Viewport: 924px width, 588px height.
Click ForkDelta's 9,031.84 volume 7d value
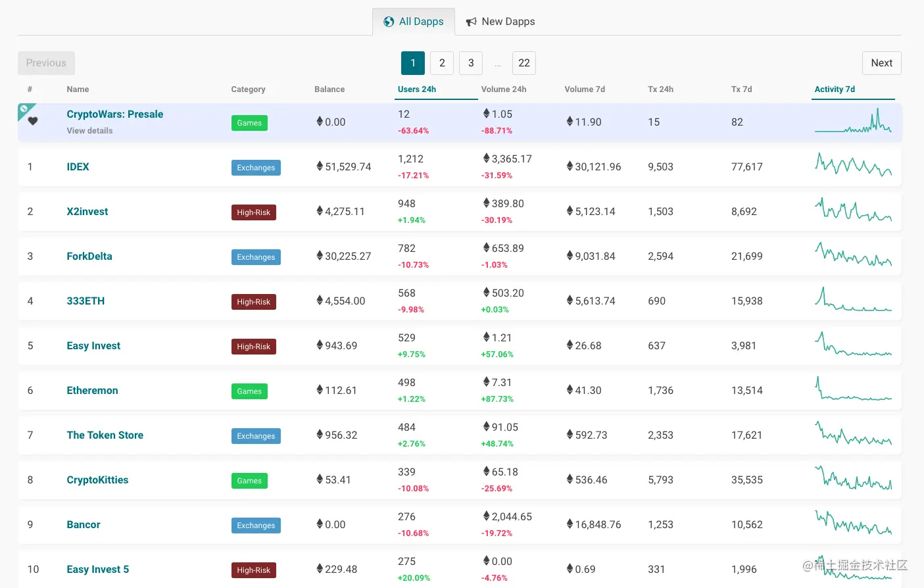coord(591,257)
